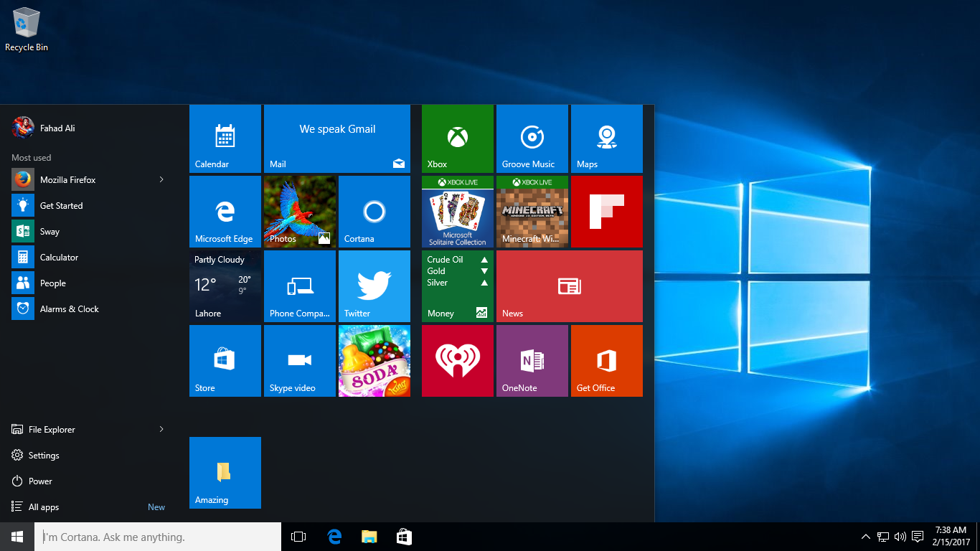Launch the Minecraft tile
The image size is (980, 551).
point(532,212)
